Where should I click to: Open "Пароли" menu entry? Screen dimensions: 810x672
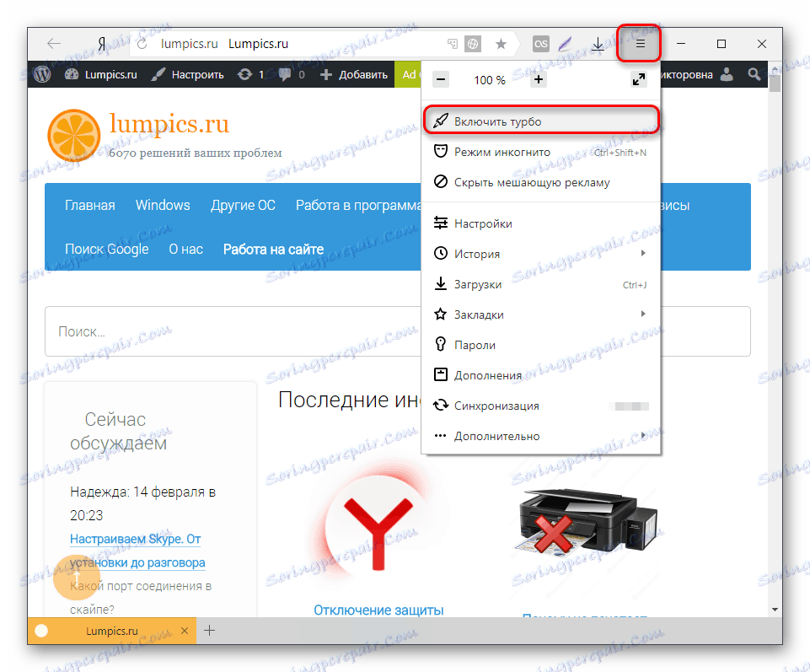click(x=541, y=345)
